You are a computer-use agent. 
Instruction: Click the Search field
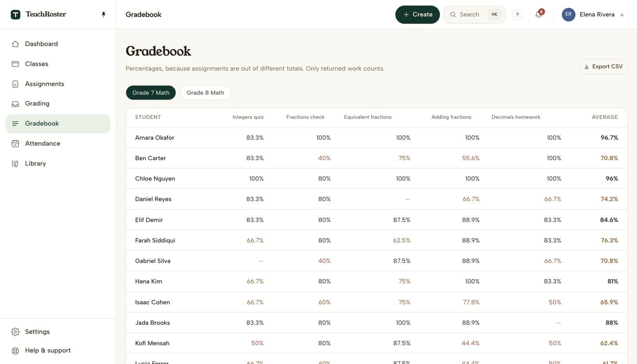tap(475, 15)
